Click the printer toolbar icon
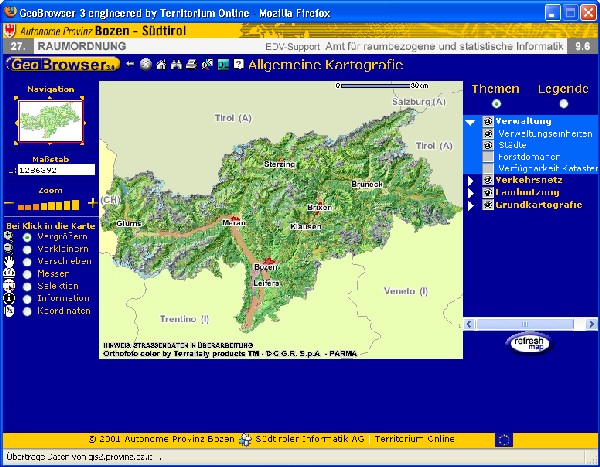This screenshot has width=600, height=467. pyautogui.click(x=191, y=64)
